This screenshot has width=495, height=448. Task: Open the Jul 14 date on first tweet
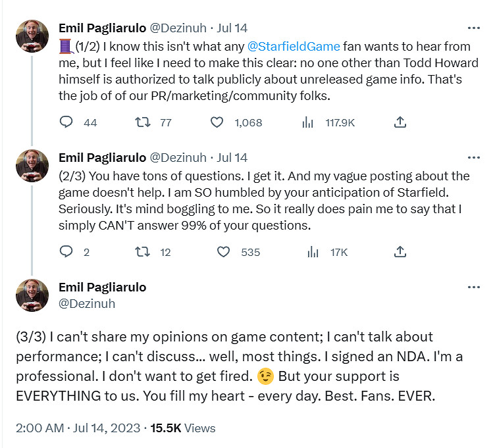tap(232, 28)
